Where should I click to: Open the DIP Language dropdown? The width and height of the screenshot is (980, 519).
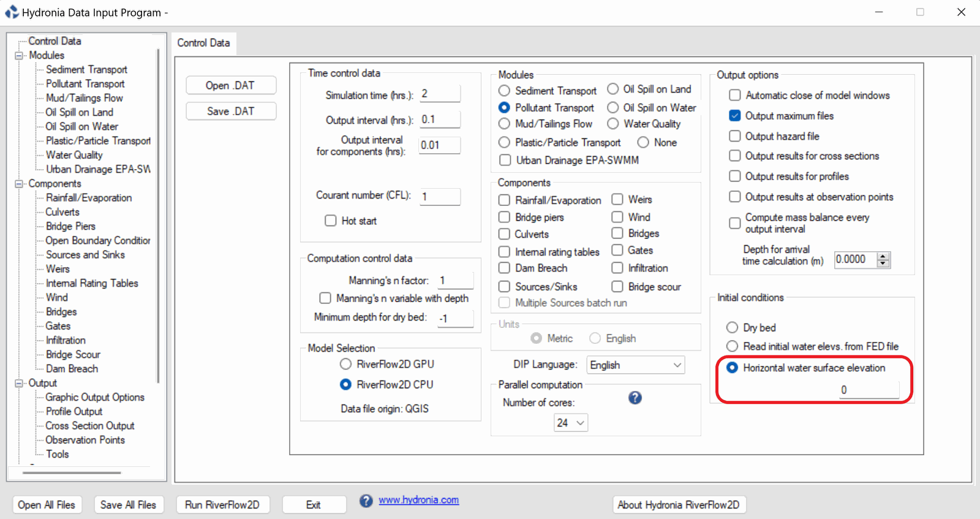tap(635, 365)
